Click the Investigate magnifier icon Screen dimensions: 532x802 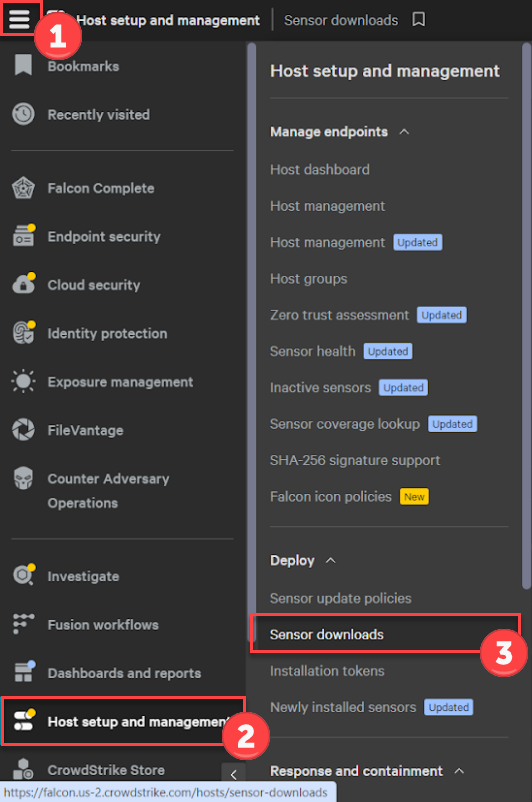24,575
